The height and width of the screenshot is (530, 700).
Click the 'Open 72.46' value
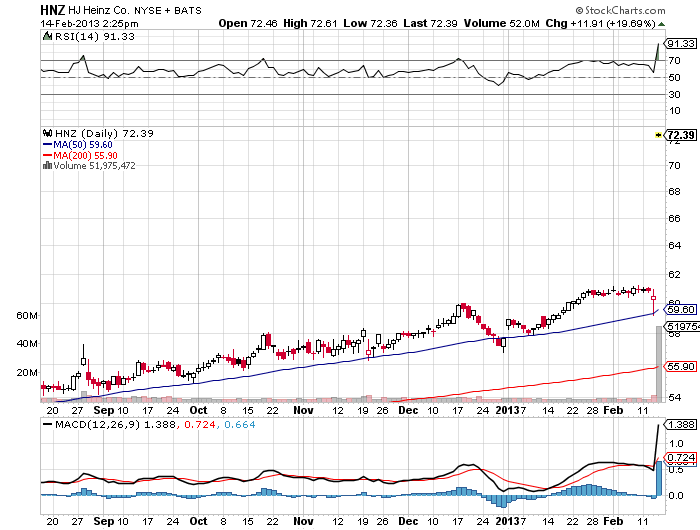pyautogui.click(x=248, y=23)
